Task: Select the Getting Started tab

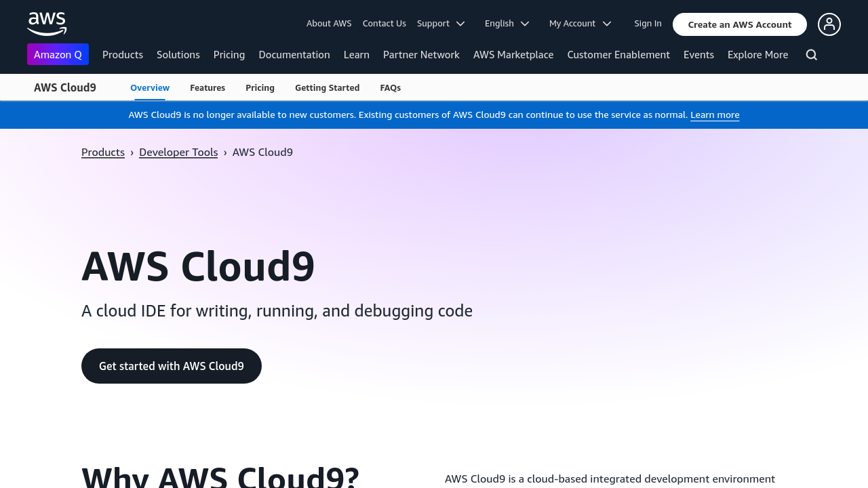Action: (x=327, y=87)
